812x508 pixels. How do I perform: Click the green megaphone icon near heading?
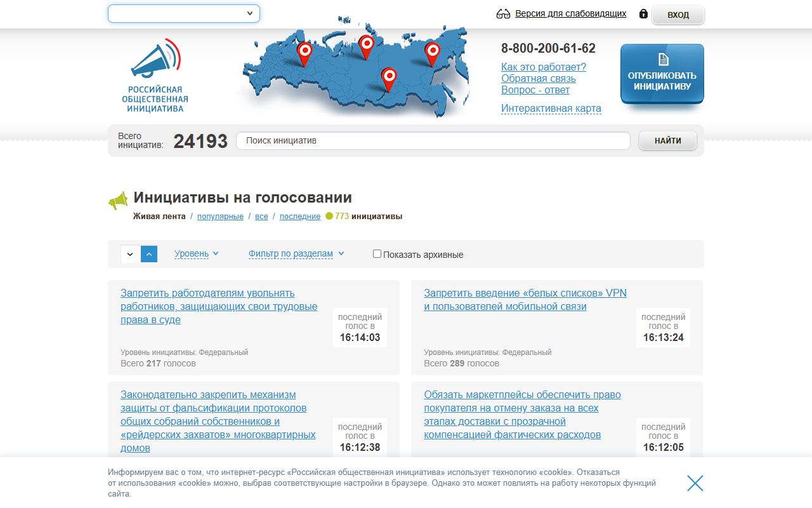click(x=118, y=201)
